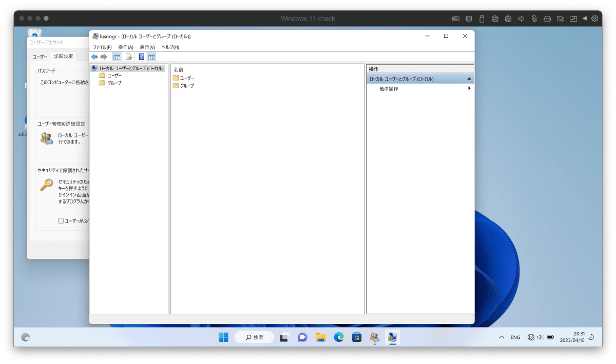Toggle the console tree pane toolbar icon
This screenshot has width=616, height=364.
[117, 57]
